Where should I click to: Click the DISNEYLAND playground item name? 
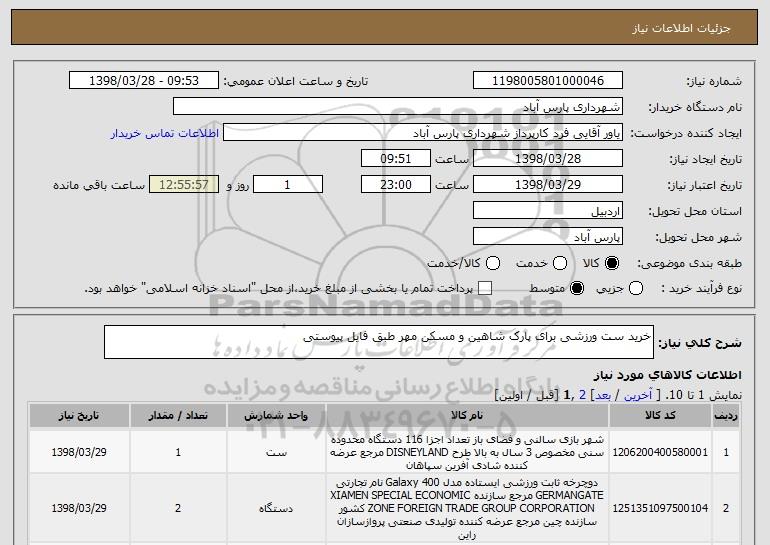(467, 452)
